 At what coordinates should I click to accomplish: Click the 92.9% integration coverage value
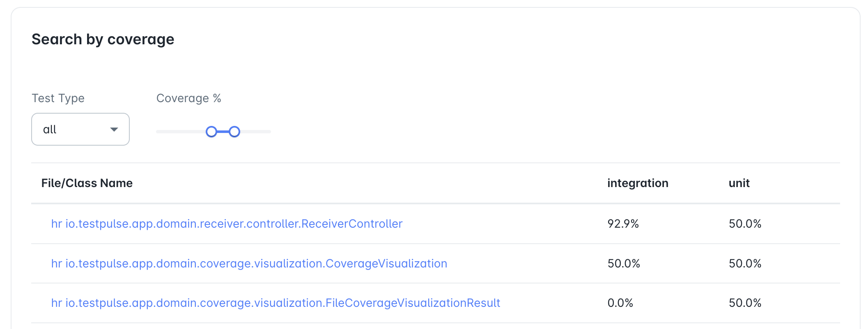point(623,224)
